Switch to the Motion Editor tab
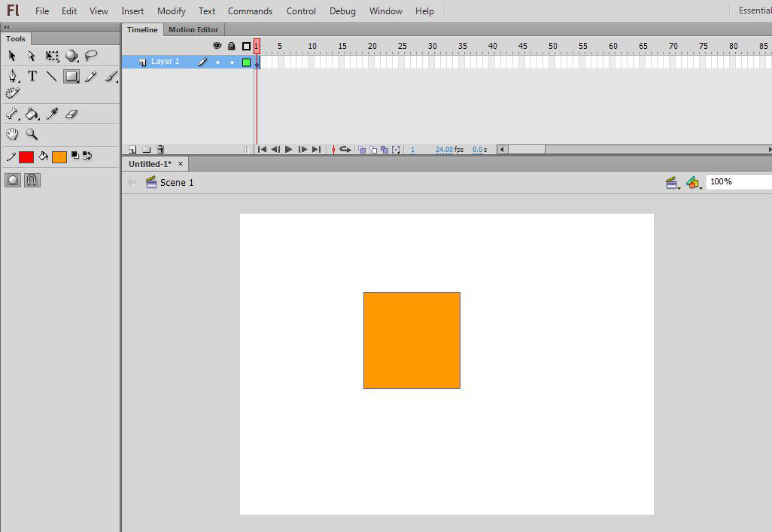Viewport: 772px width, 532px height. coord(193,30)
